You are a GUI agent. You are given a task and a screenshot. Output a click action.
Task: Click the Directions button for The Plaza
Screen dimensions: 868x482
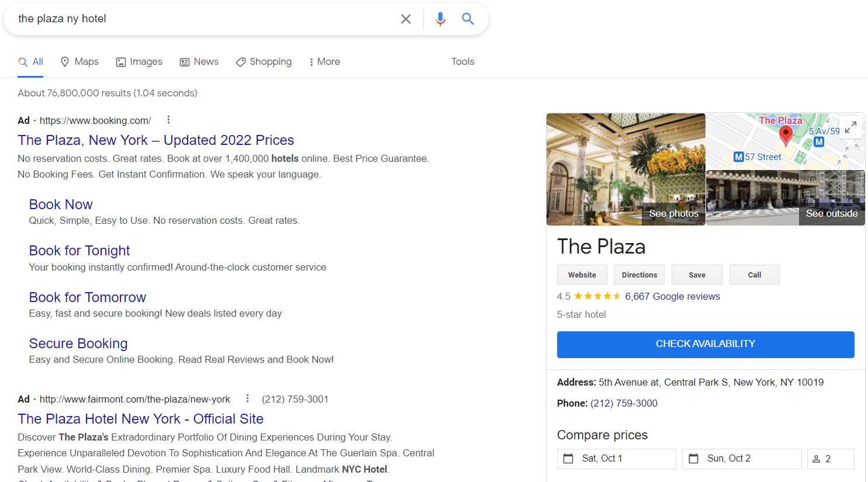pyautogui.click(x=639, y=274)
